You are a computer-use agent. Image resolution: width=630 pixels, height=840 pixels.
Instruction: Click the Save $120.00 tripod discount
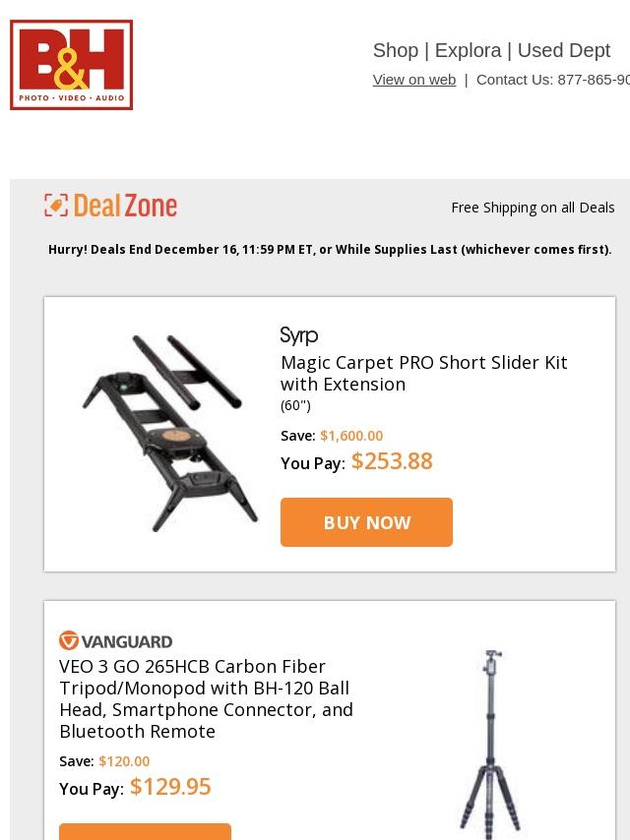(x=124, y=761)
